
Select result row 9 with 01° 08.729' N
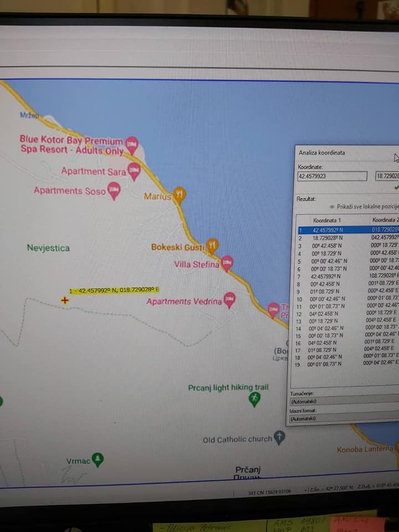pos(347,291)
